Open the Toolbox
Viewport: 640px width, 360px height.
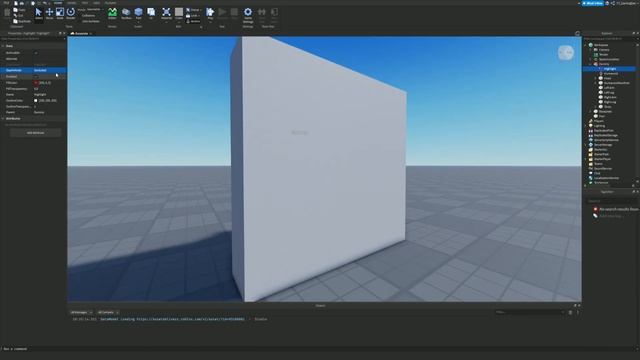126,13
